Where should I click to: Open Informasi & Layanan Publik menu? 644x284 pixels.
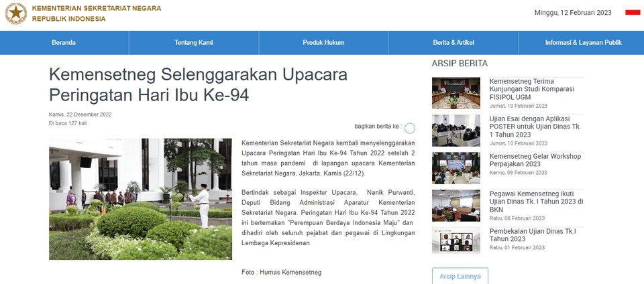tap(583, 43)
